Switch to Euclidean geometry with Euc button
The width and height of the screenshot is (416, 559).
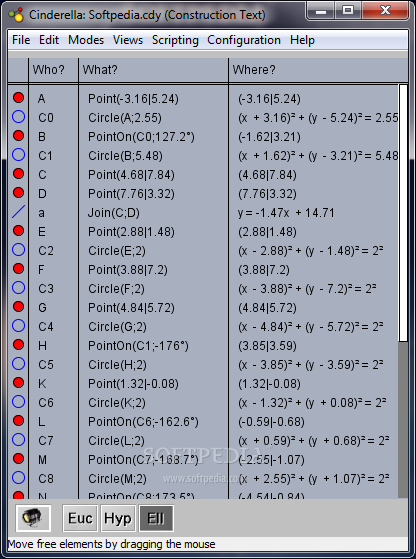point(80,518)
